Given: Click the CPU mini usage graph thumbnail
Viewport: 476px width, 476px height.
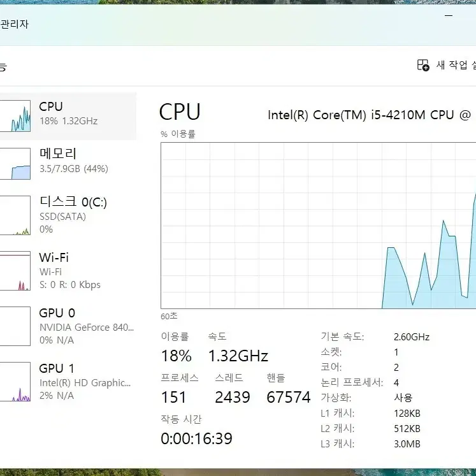Looking at the screenshot, I should pyautogui.click(x=15, y=116).
